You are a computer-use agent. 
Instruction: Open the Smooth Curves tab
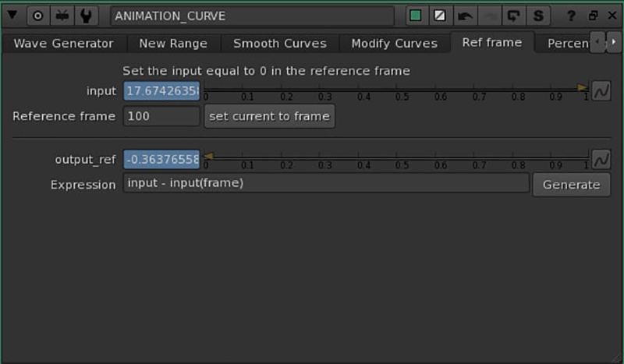279,44
